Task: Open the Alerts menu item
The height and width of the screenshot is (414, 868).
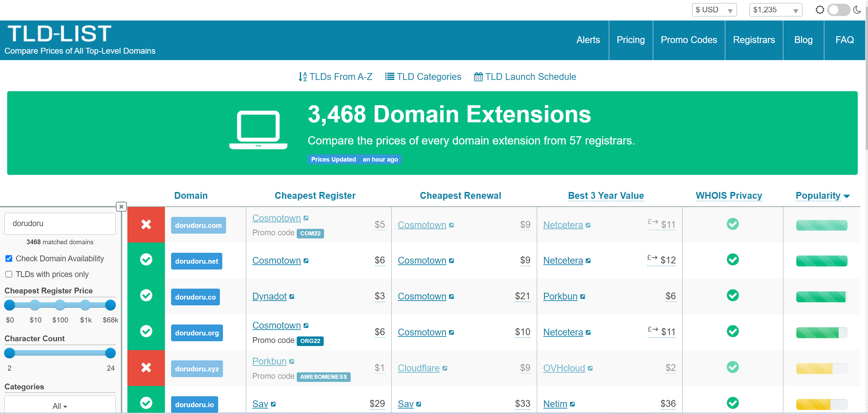Action: (588, 40)
